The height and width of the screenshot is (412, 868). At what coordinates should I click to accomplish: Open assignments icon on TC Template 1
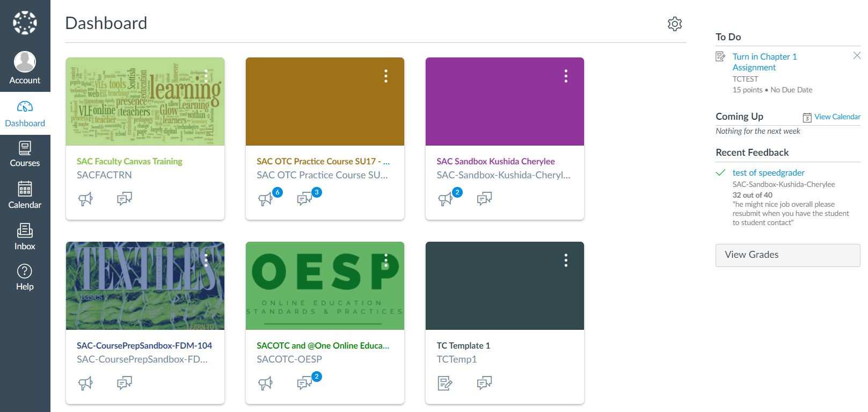(x=445, y=384)
